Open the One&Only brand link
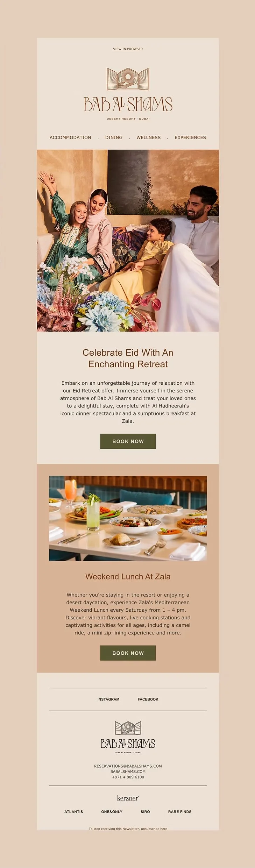This screenshot has height=868, width=255. pos(112,812)
